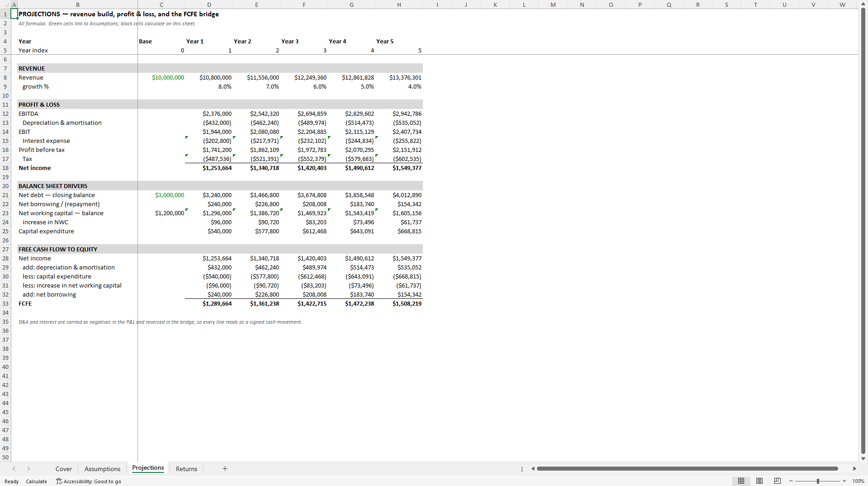The height and width of the screenshot is (486, 868).
Task: Add a new sheet with plus icon
Action: pyautogui.click(x=225, y=469)
